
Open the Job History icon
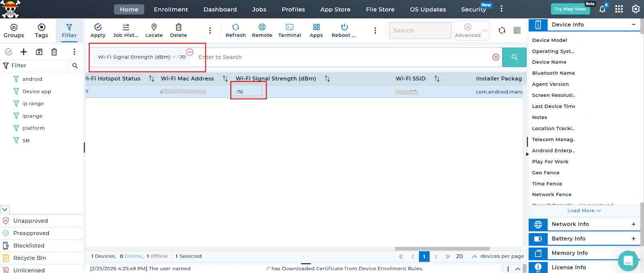126,27
